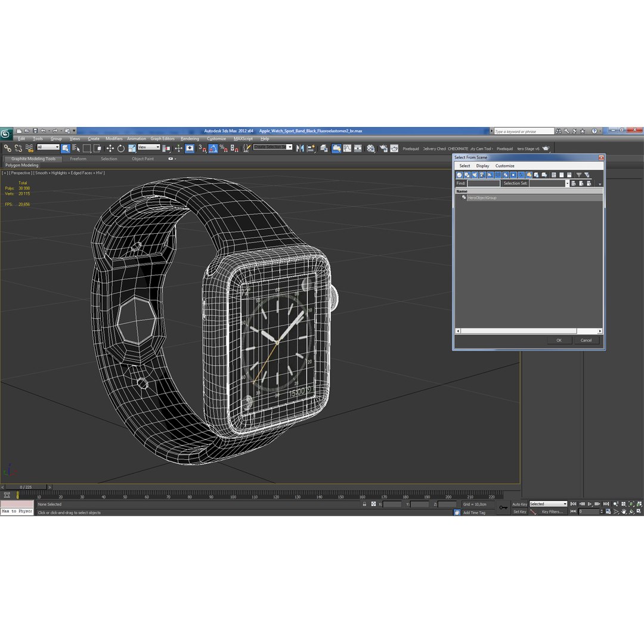Image resolution: width=644 pixels, height=644 pixels.
Task: Switch to Freeform ribbon tab
Action: (x=78, y=159)
